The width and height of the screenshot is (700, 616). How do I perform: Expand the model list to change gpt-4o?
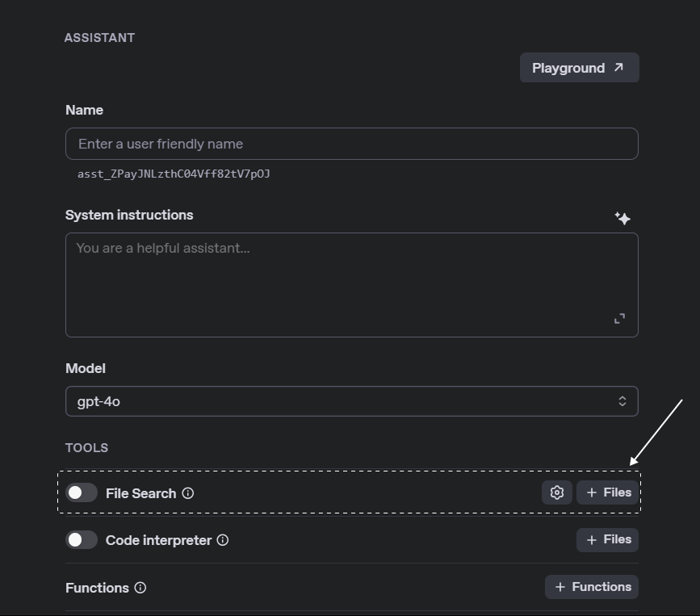tap(351, 400)
